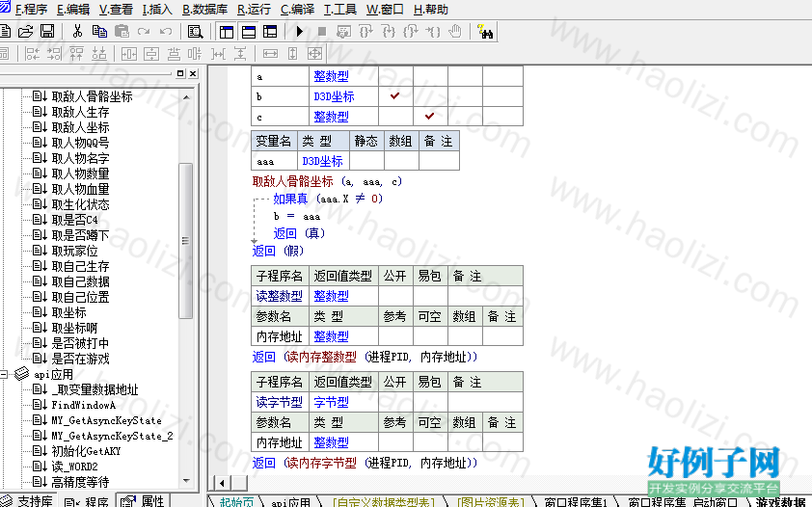Viewport: 812px width, 507px height.
Task: Click the Undo arrow icon
Action: [x=166, y=32]
